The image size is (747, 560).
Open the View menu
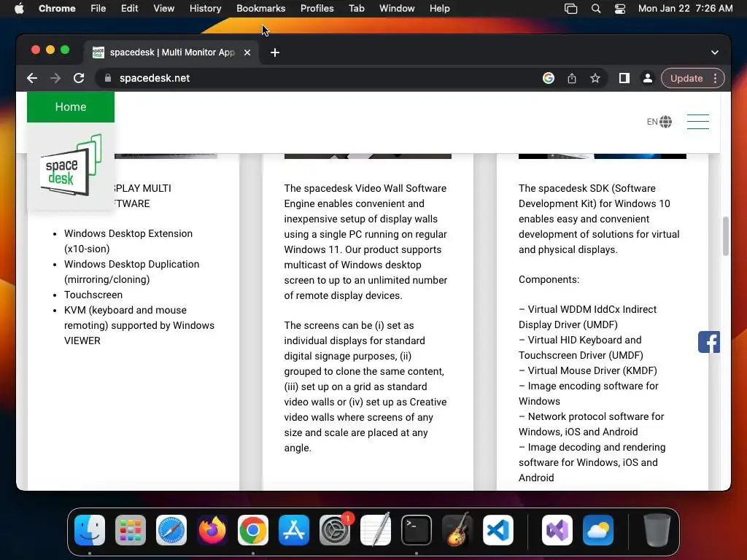pos(163,8)
